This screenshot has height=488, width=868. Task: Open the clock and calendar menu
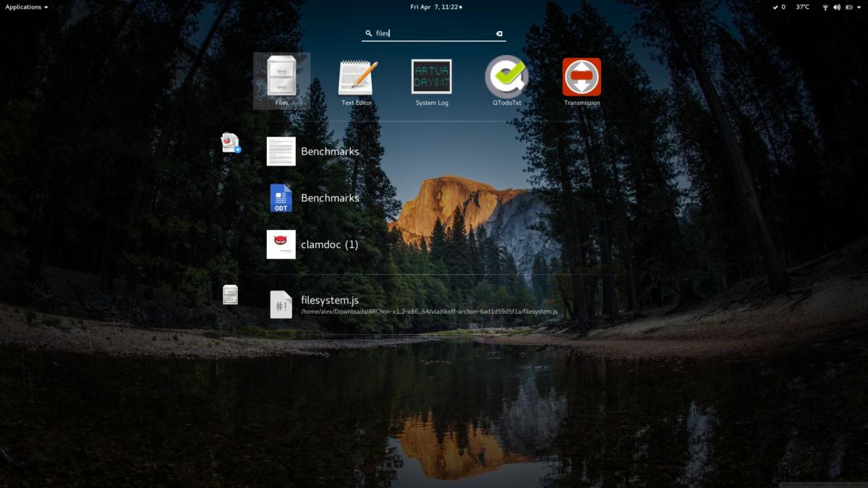pyautogui.click(x=436, y=7)
